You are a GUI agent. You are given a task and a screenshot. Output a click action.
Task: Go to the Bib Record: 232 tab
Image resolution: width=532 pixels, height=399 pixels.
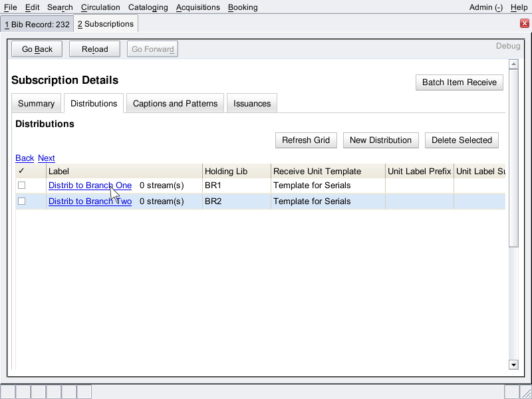(x=37, y=24)
